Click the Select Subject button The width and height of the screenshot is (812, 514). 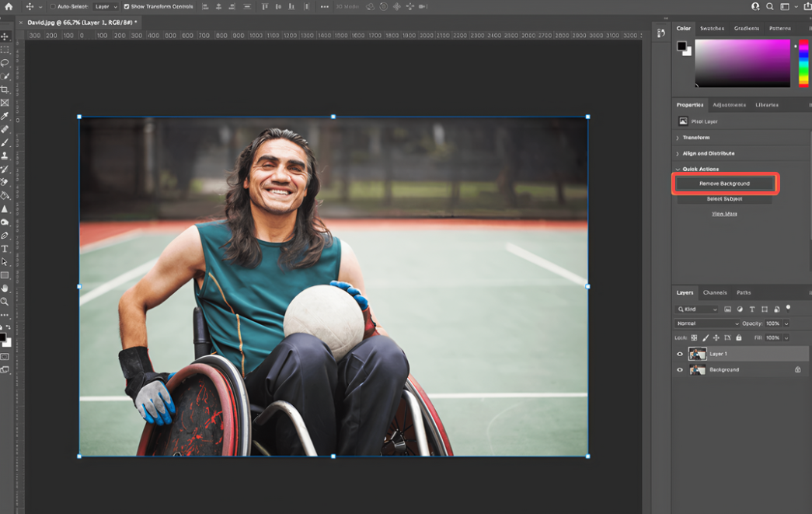[x=726, y=198]
